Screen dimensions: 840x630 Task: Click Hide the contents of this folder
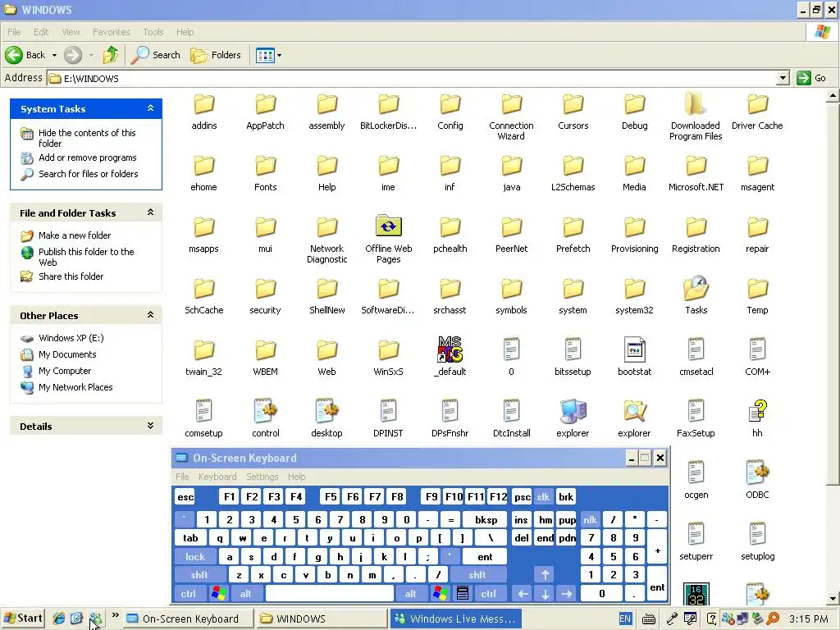87,138
